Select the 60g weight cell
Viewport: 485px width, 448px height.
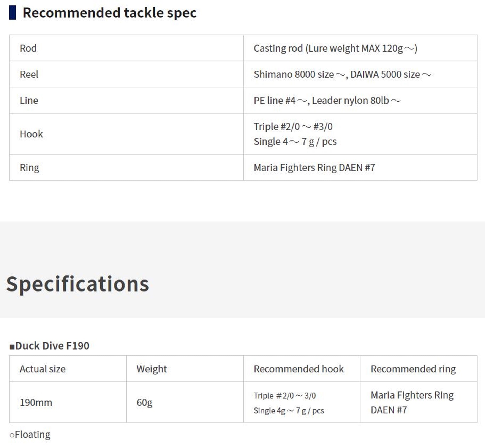pos(144,403)
